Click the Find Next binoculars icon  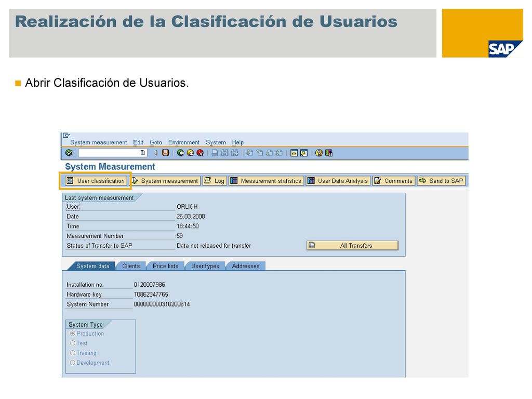[x=234, y=153]
